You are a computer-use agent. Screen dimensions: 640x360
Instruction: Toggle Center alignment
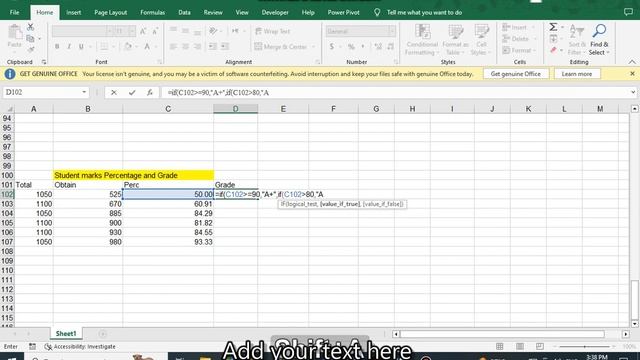click(x=185, y=47)
